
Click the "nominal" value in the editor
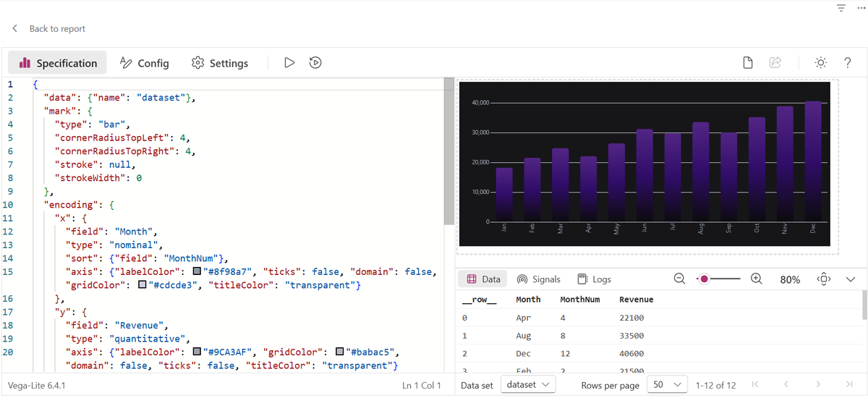coord(133,245)
